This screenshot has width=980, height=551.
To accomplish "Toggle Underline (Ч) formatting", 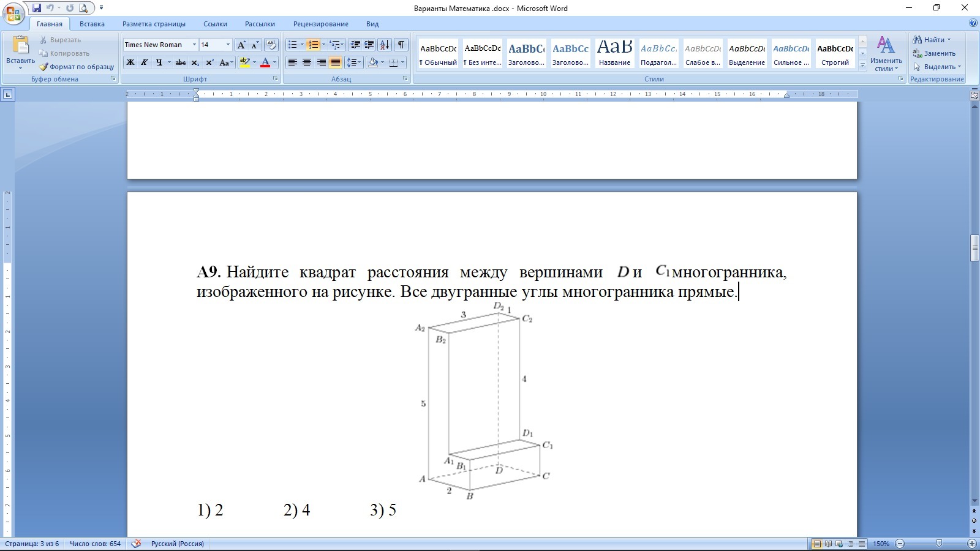I will (159, 62).
